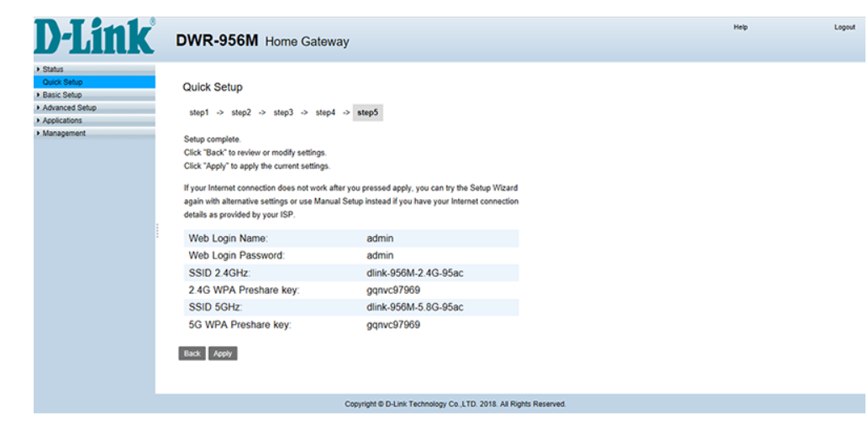
Task: Expand the Applications menu
Action: click(x=94, y=121)
